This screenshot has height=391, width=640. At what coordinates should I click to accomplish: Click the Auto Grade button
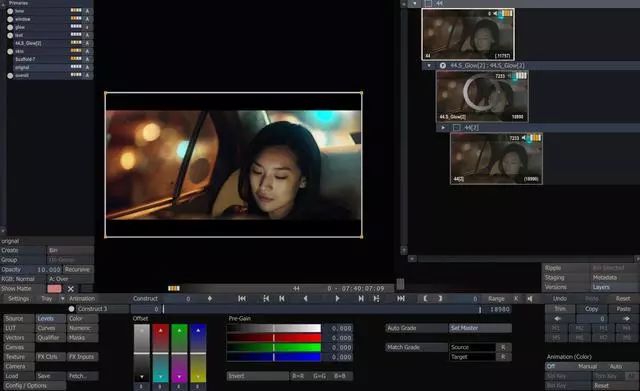pyautogui.click(x=416, y=328)
